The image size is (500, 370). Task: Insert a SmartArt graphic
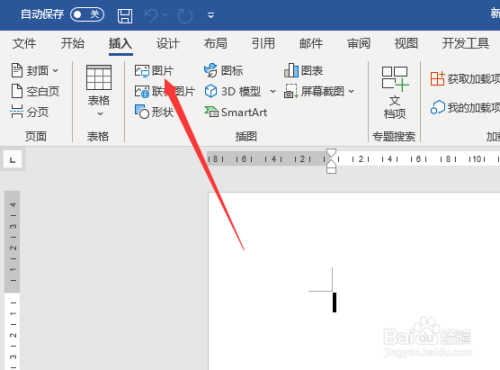point(236,112)
